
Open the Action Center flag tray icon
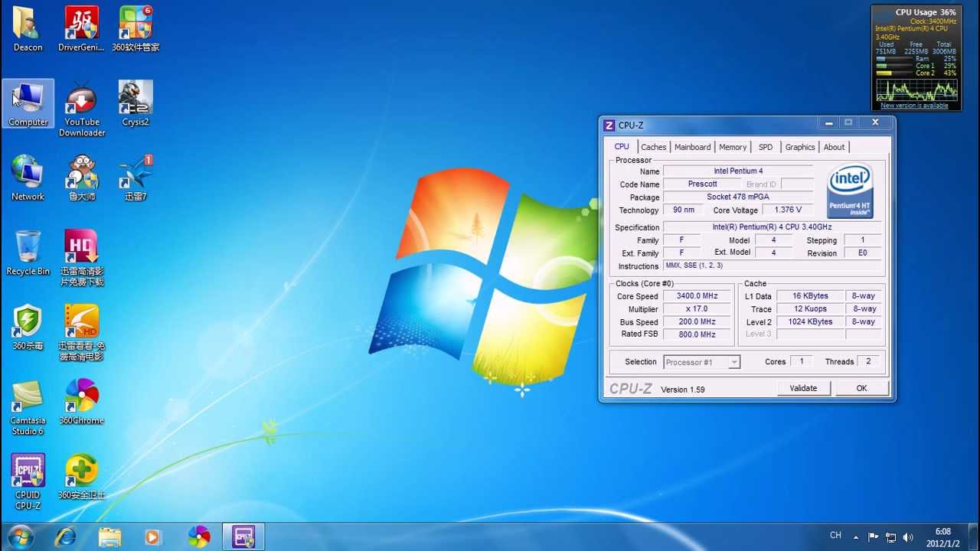tap(873, 536)
